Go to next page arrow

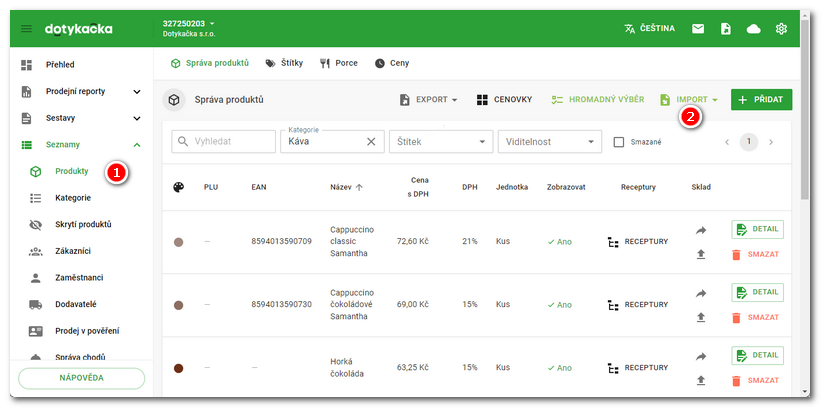pos(771,142)
